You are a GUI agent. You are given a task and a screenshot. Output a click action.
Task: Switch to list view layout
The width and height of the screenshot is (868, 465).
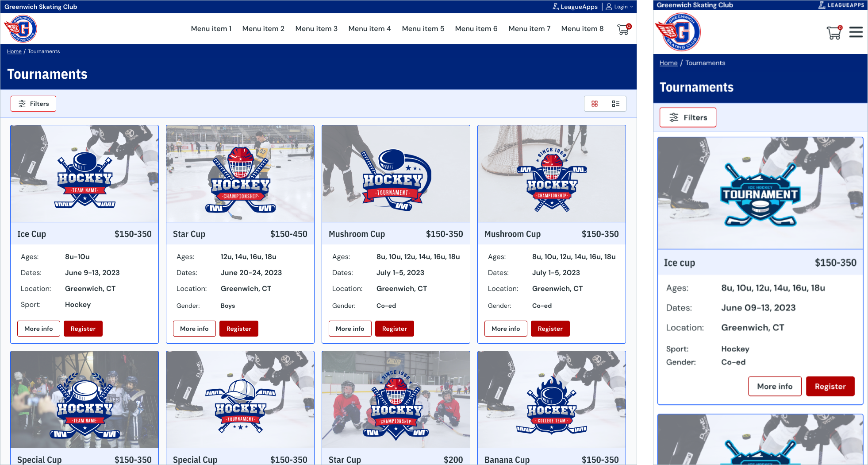pos(616,104)
